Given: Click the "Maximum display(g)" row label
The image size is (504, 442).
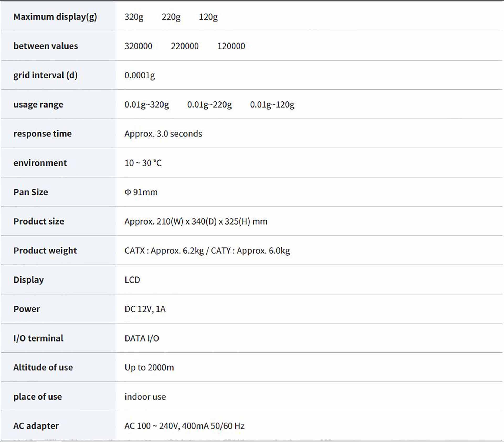Looking at the screenshot, I should point(55,17).
